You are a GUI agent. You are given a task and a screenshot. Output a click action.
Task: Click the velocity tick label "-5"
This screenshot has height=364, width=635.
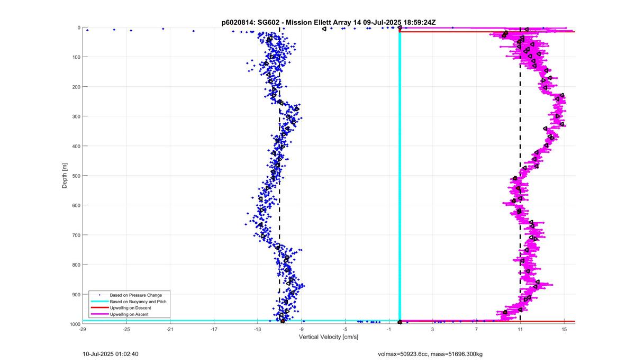[345, 329]
